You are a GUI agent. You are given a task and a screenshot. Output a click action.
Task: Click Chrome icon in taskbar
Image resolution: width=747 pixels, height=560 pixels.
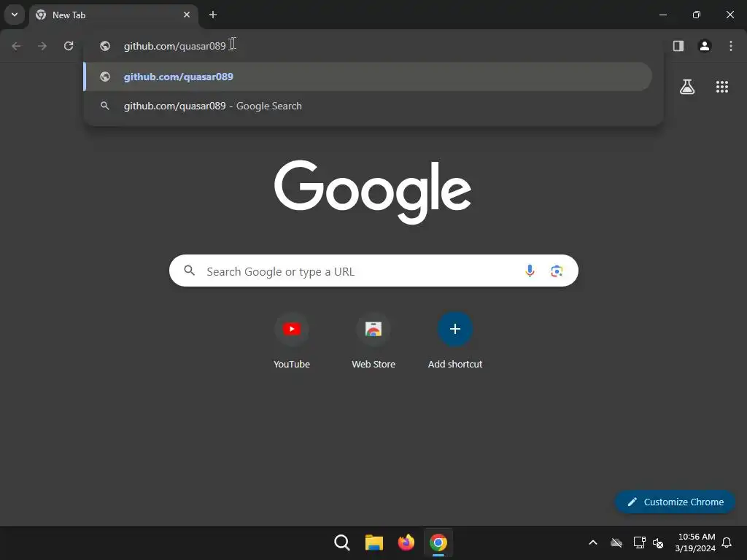[x=438, y=542]
